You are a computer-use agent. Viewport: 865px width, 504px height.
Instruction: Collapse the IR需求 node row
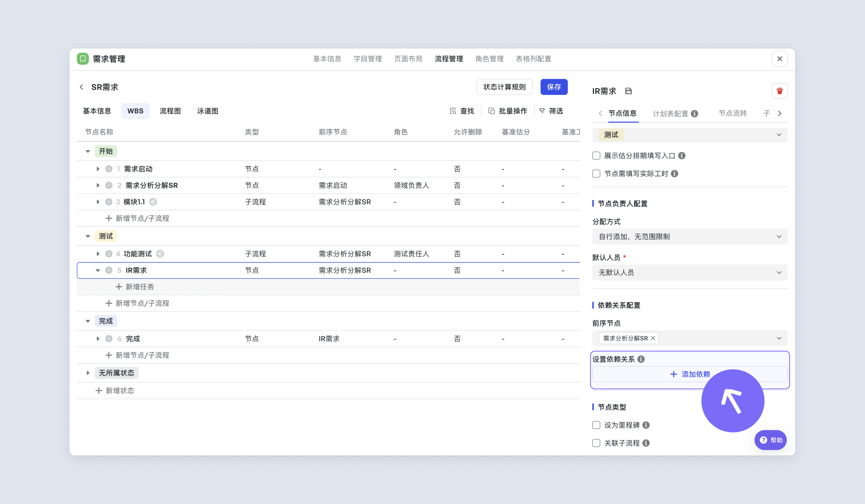click(x=98, y=271)
